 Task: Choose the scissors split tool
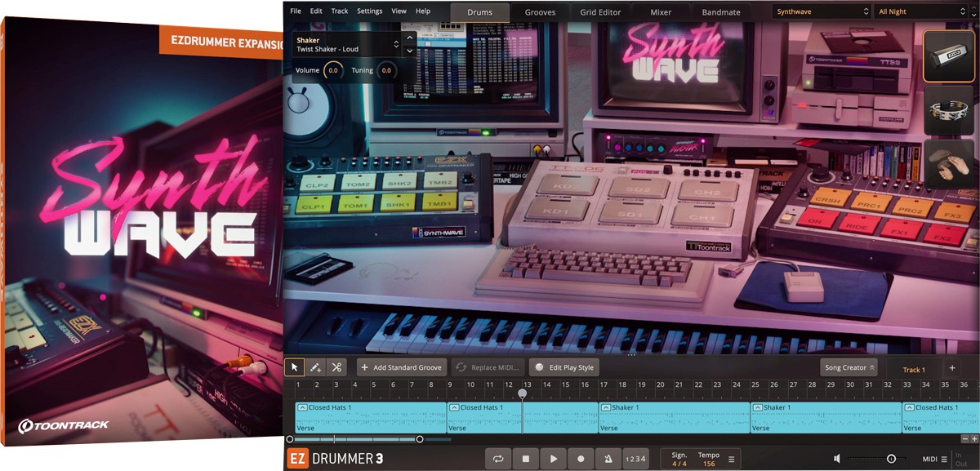pos(336,367)
